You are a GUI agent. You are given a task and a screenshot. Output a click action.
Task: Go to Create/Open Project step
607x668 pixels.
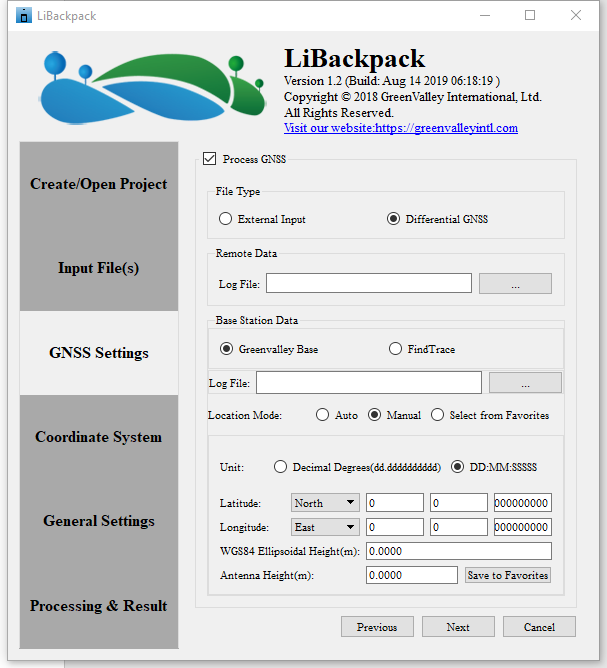[x=99, y=184]
